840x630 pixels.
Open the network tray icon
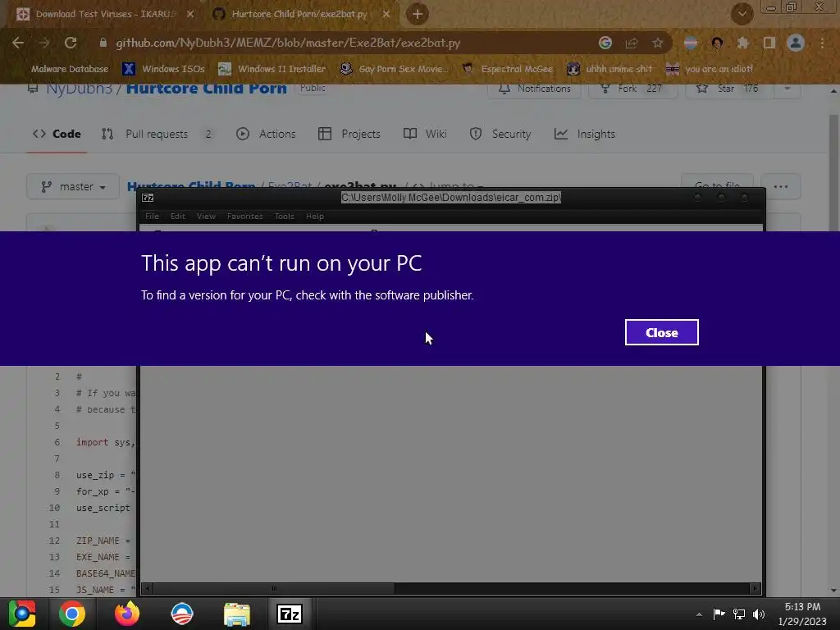(739, 614)
